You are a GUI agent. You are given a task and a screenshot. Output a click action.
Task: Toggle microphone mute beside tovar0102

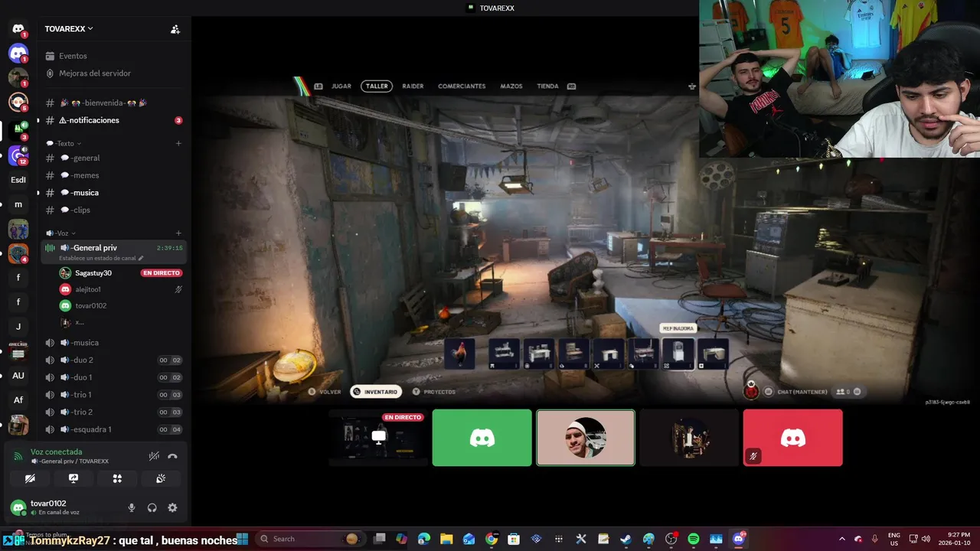(132, 507)
